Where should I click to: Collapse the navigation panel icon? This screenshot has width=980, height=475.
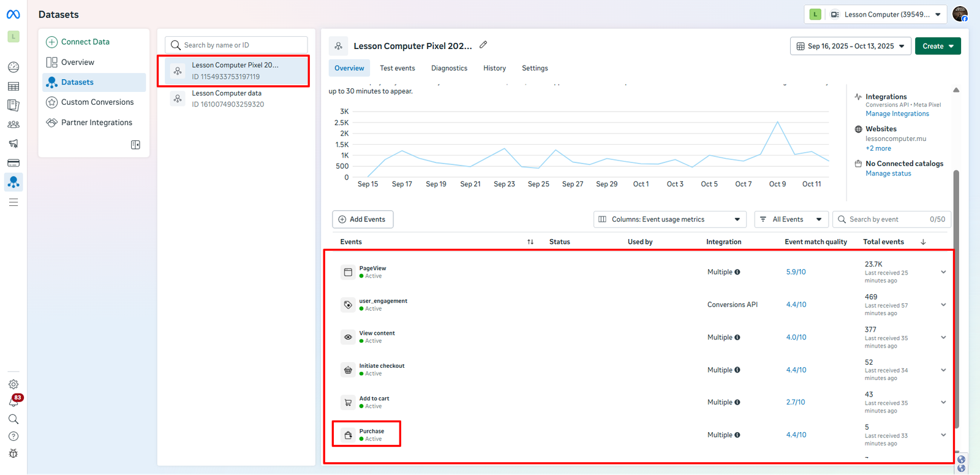click(135, 145)
